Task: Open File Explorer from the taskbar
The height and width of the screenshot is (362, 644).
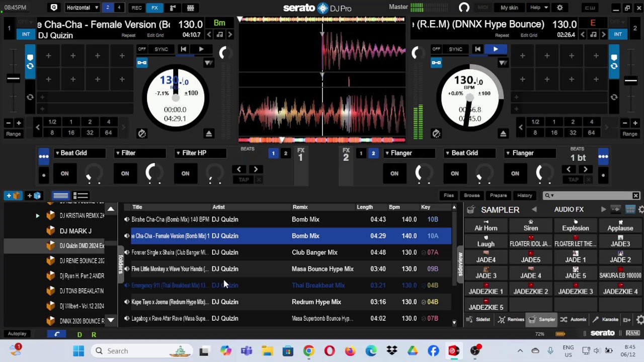Action: coord(267,351)
